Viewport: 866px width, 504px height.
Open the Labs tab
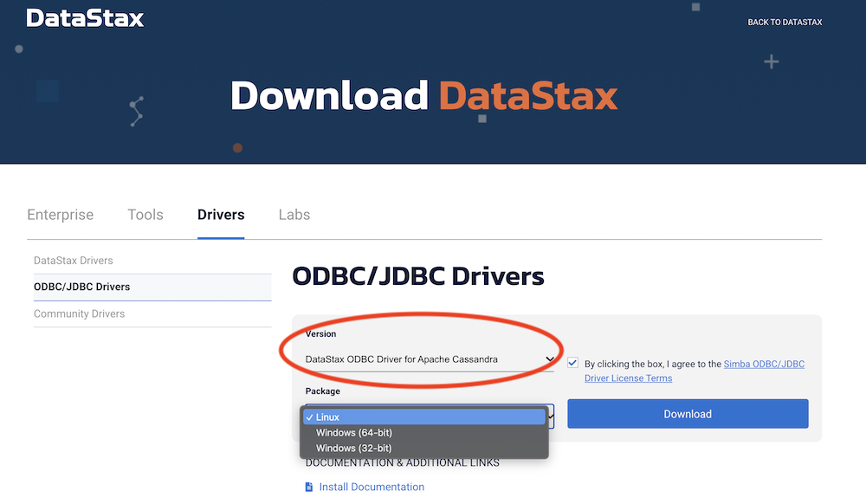pyautogui.click(x=294, y=215)
